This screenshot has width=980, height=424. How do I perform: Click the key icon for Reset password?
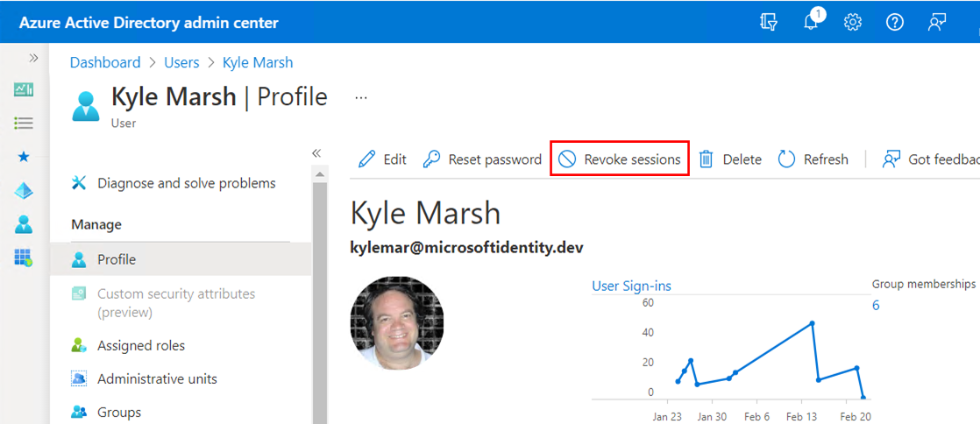pos(431,159)
